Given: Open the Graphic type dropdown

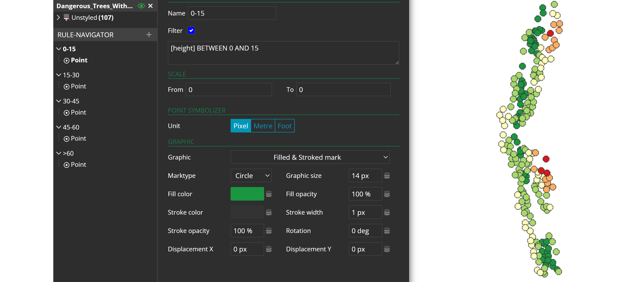Looking at the screenshot, I should coord(310,157).
